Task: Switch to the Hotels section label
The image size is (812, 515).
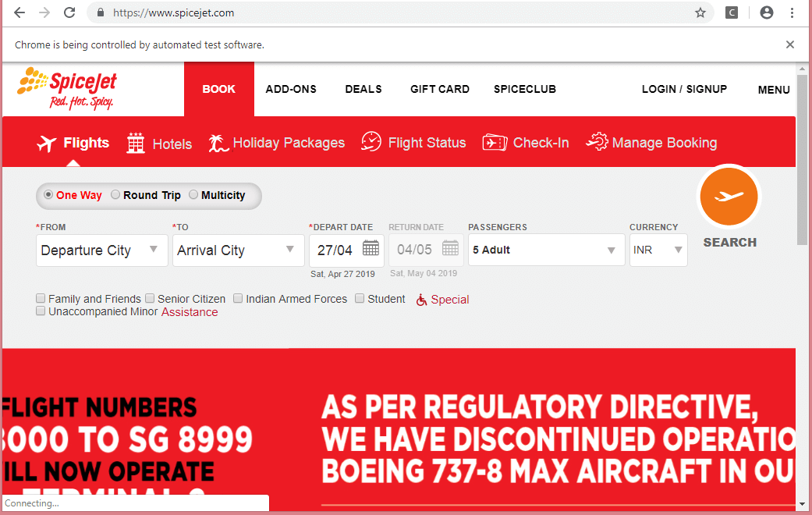Action: click(x=172, y=144)
